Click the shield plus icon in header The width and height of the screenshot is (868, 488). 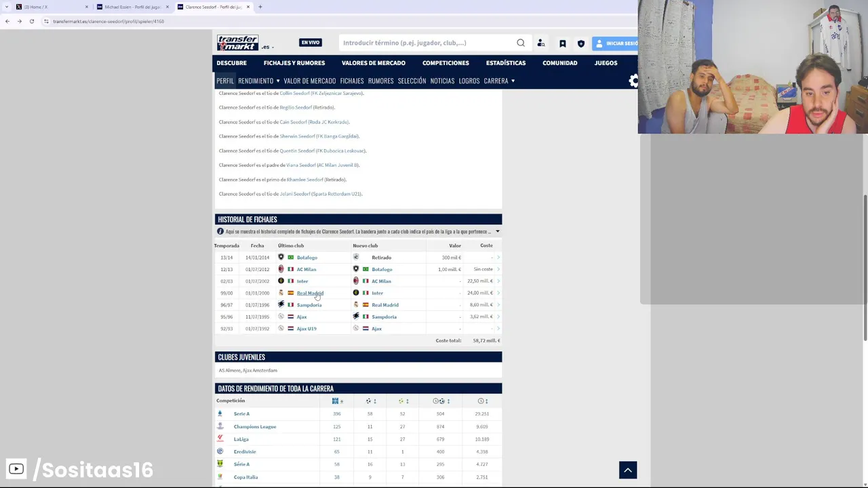pyautogui.click(x=581, y=43)
